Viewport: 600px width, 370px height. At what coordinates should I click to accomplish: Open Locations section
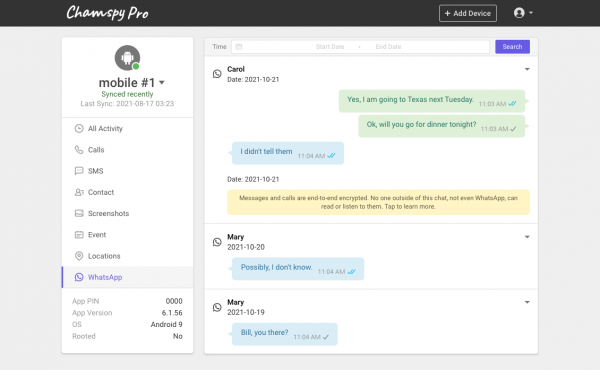127,256
